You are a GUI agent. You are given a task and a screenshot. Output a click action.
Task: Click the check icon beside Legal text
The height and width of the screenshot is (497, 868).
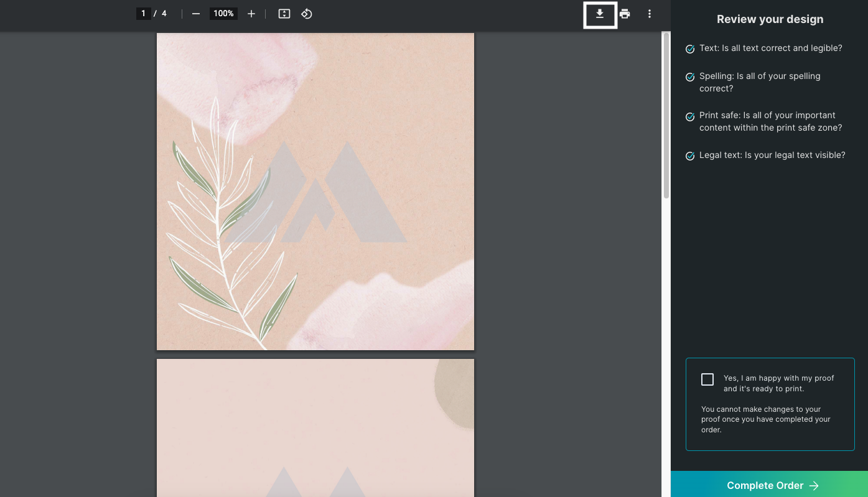tap(690, 156)
